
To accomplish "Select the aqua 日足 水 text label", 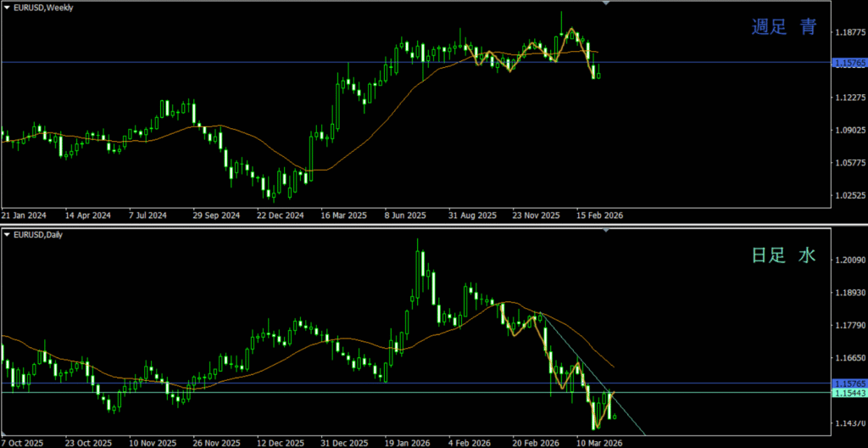I will pos(783,255).
